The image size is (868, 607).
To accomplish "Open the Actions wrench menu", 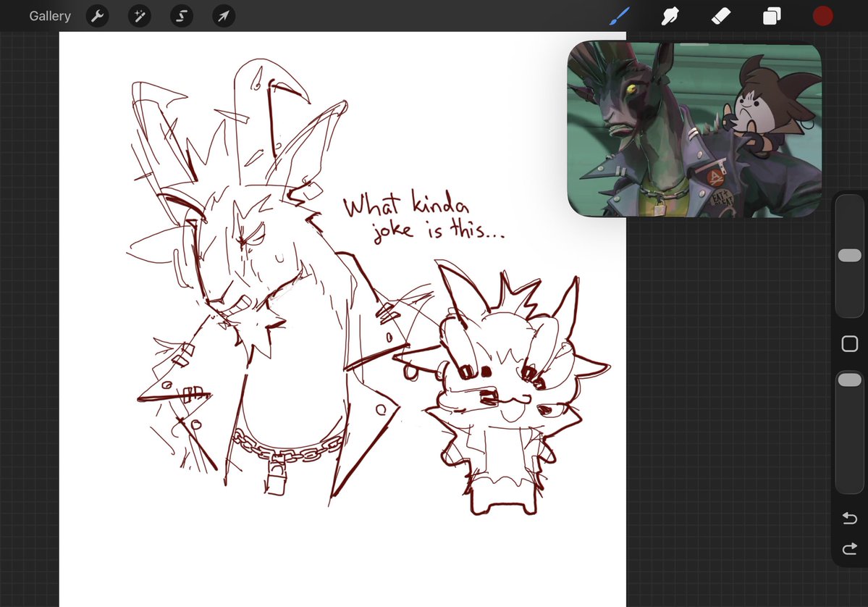I will pyautogui.click(x=98, y=16).
